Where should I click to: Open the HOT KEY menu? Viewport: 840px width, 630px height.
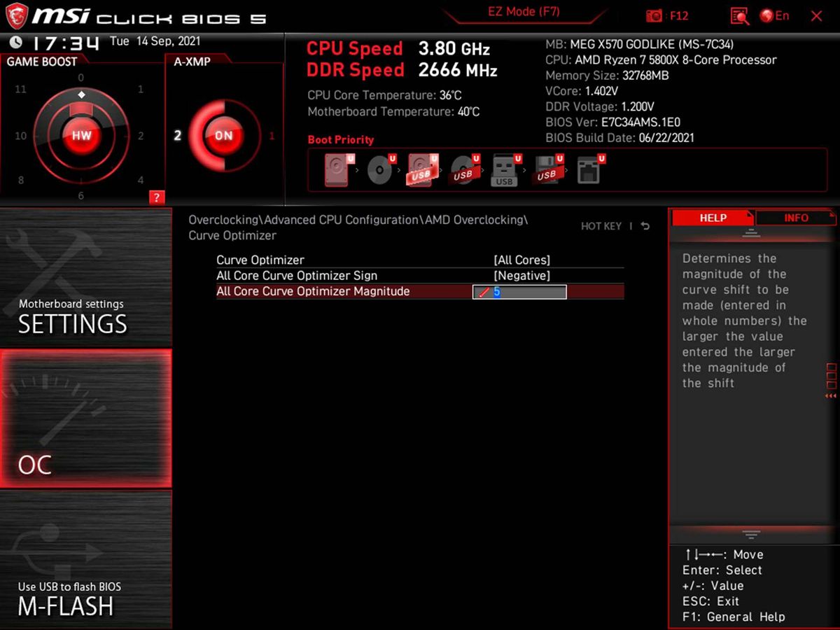tap(601, 226)
